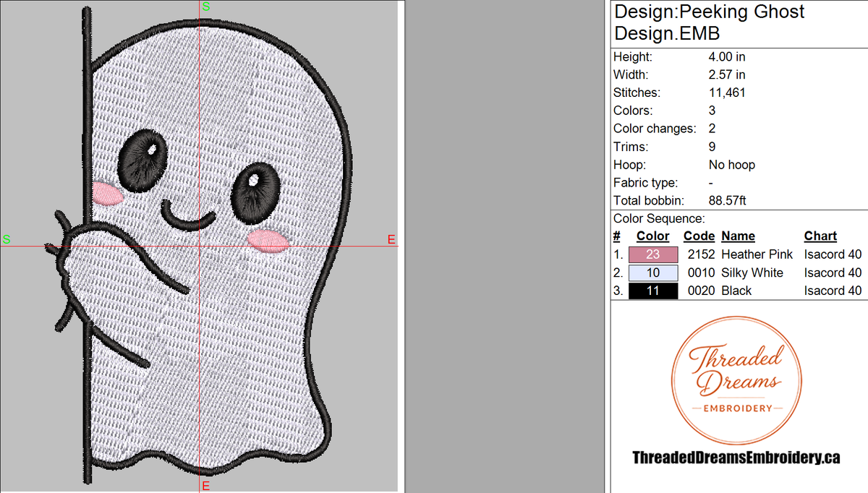Click the red E marker at right
868x493 pixels.
[391, 239]
